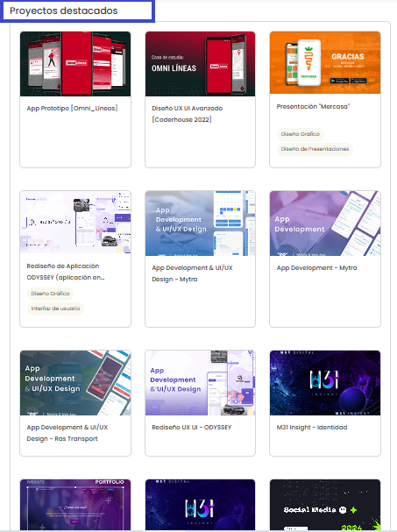Open the 'Social Media' 2024 thumbnail
This screenshot has width=397, height=532.
(325, 505)
